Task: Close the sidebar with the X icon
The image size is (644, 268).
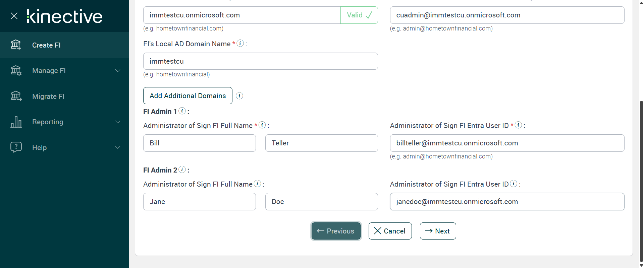Action: point(14,16)
